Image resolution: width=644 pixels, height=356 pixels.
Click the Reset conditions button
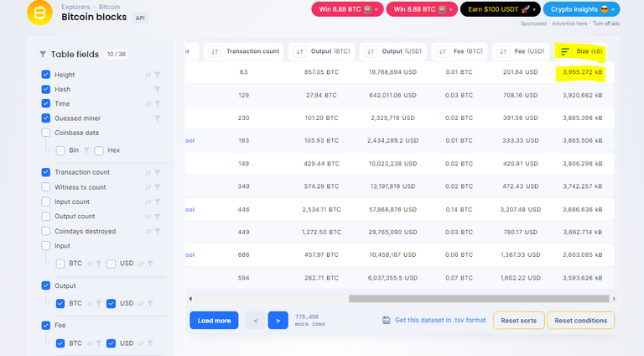tap(581, 321)
